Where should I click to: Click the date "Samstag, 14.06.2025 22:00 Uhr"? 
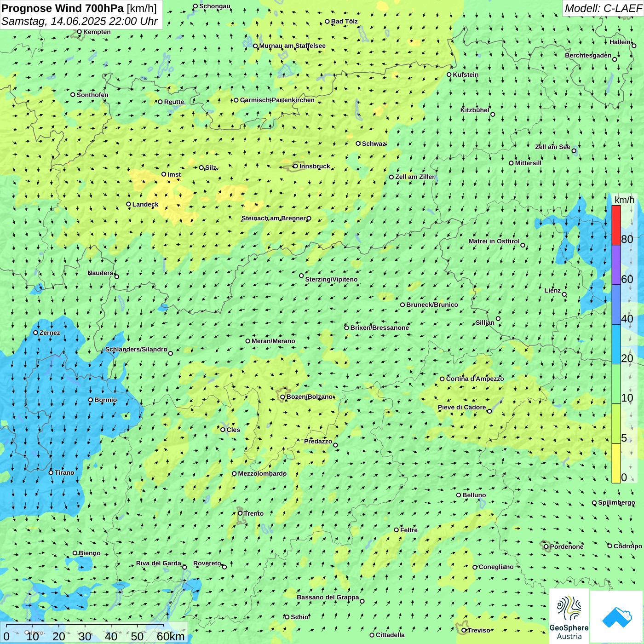pos(80,21)
